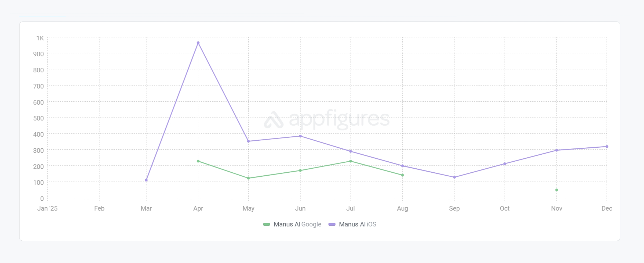This screenshot has width=644, height=263.
Task: Click the Feb axis label
Action: pyautogui.click(x=99, y=208)
